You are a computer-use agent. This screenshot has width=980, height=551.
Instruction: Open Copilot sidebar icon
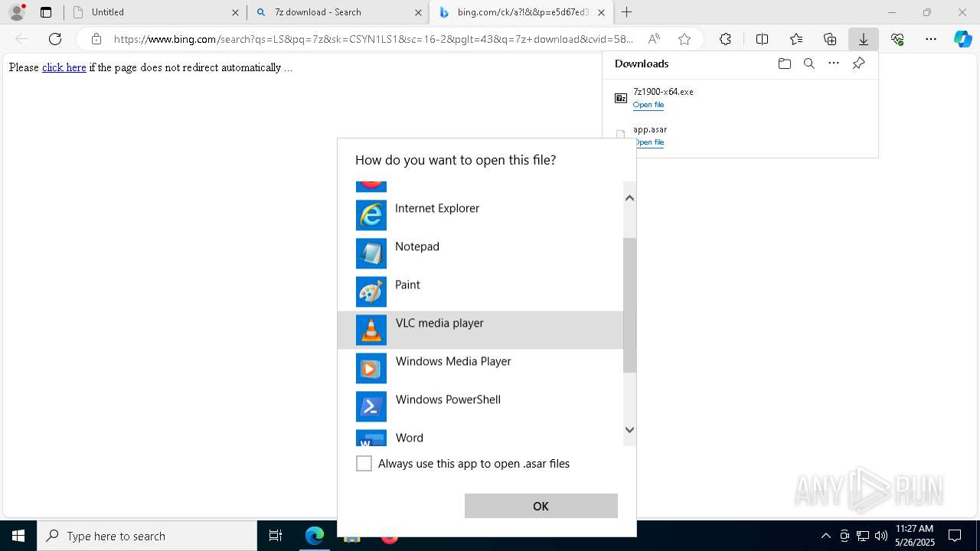pos(963,39)
